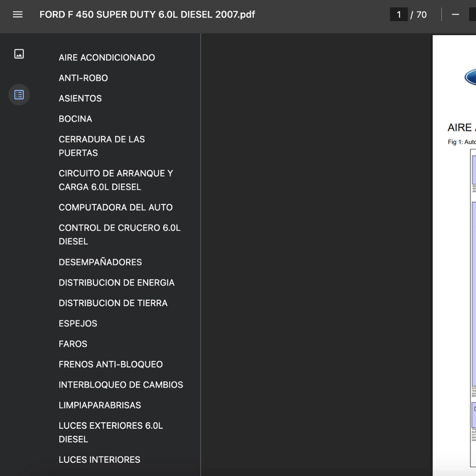Image resolution: width=476 pixels, height=476 pixels.
Task: Click the PDF page preview area
Action: pyautogui.click(x=454, y=255)
